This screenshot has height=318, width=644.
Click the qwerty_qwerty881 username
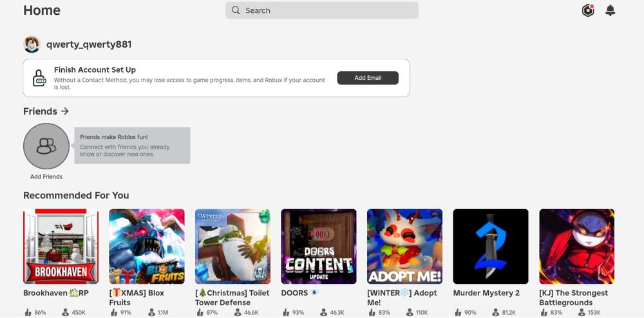89,44
